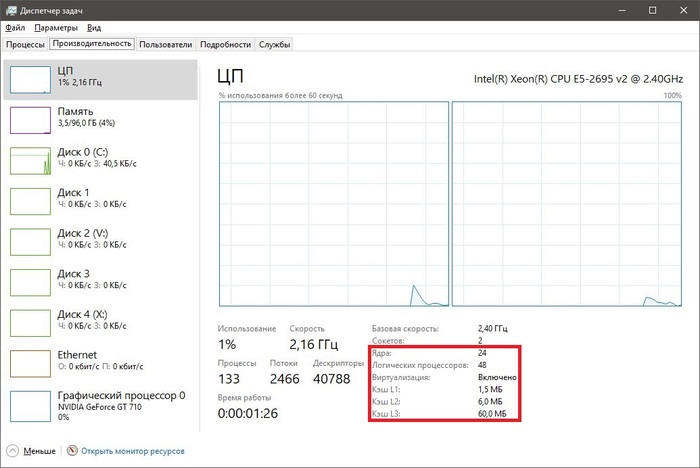Open the Вид menu
Image resolution: width=700 pixels, height=468 pixels.
(x=94, y=28)
